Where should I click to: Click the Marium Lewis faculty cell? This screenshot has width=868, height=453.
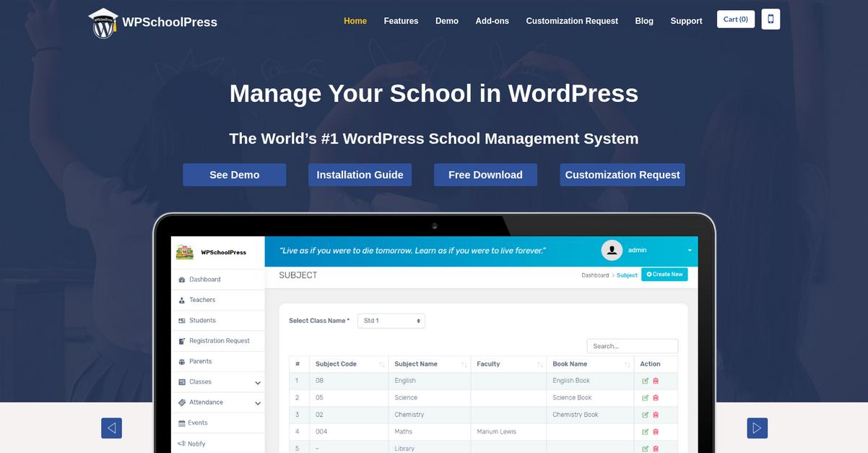(508, 431)
